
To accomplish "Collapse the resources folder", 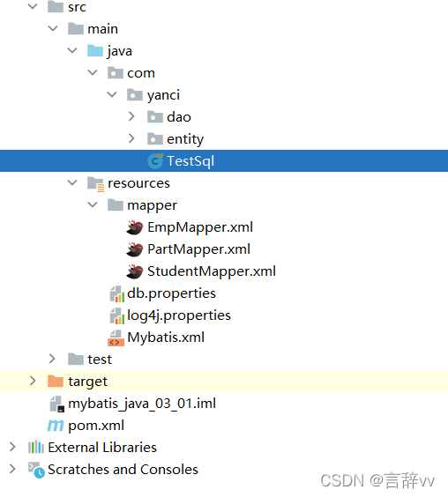I will 72,182.
